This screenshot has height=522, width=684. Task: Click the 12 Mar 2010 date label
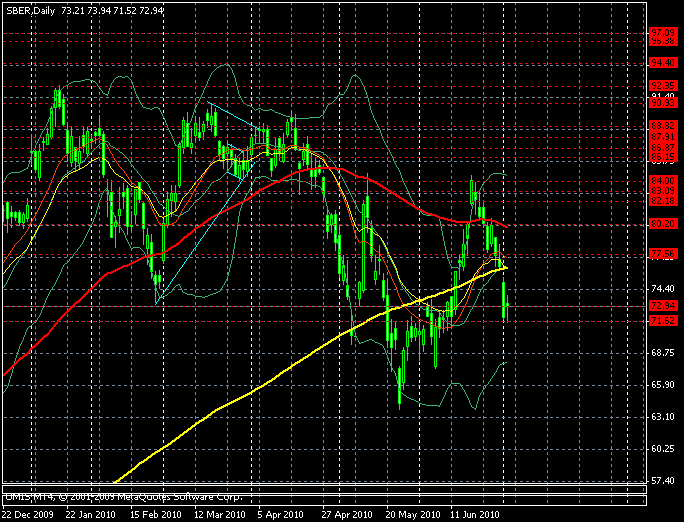pyautogui.click(x=220, y=515)
